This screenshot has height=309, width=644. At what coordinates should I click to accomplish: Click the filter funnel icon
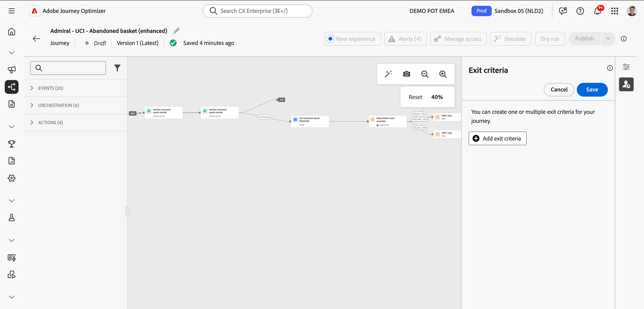click(117, 68)
